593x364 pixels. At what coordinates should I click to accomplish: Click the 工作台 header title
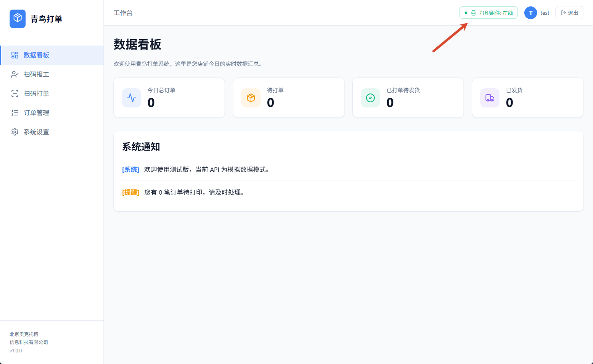click(123, 13)
